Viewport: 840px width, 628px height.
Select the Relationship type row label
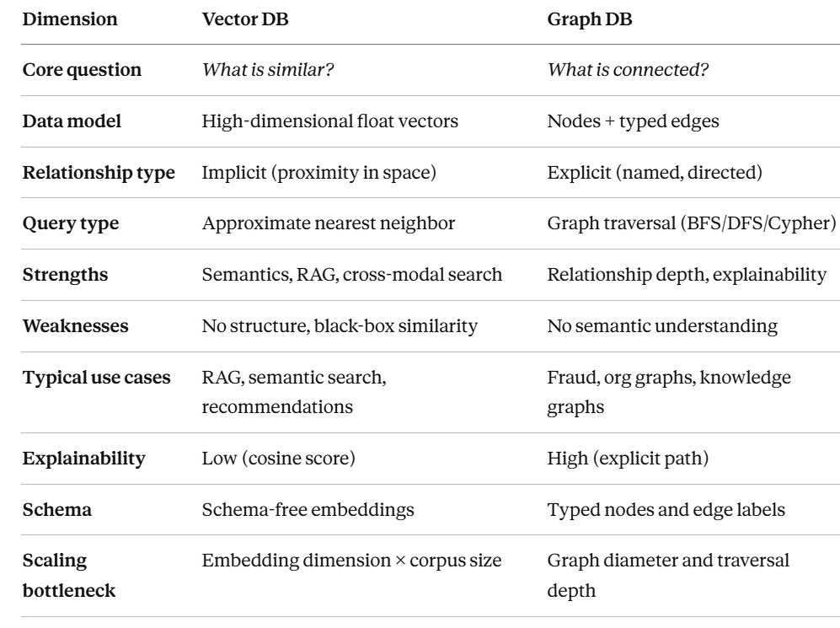99,173
